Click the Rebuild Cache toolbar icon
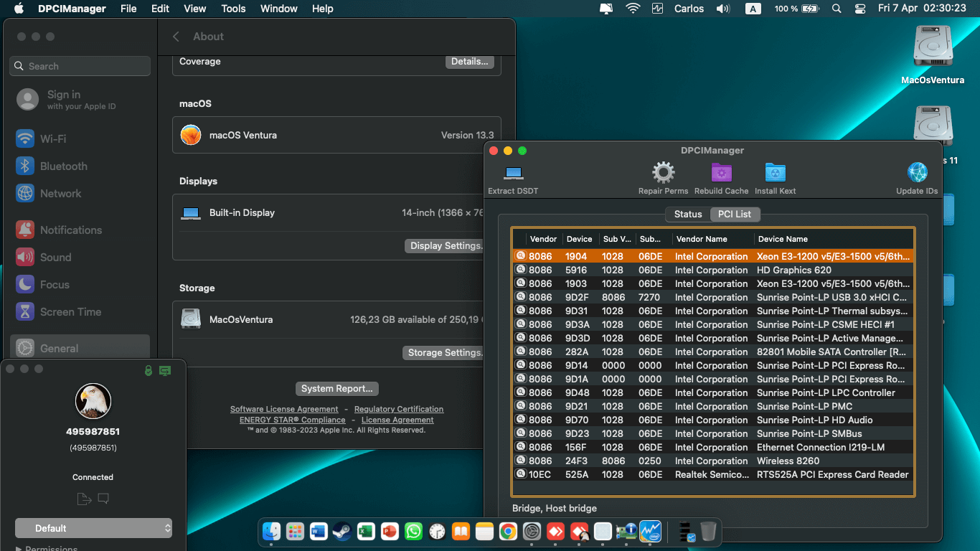 (x=721, y=179)
